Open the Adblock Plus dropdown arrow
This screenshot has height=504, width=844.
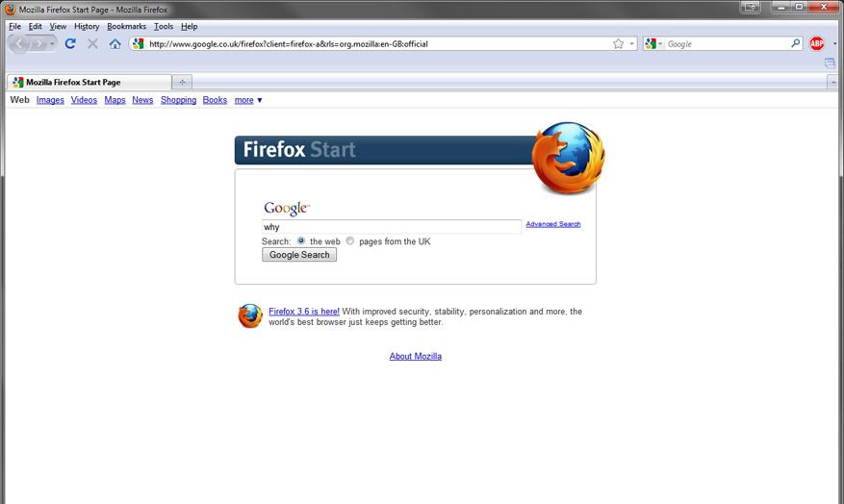pos(834,43)
